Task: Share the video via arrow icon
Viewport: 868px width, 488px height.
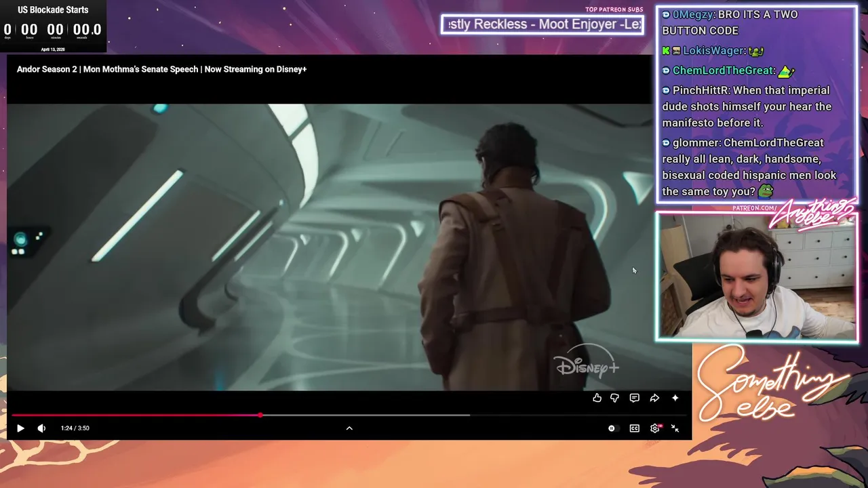Action: pos(654,399)
